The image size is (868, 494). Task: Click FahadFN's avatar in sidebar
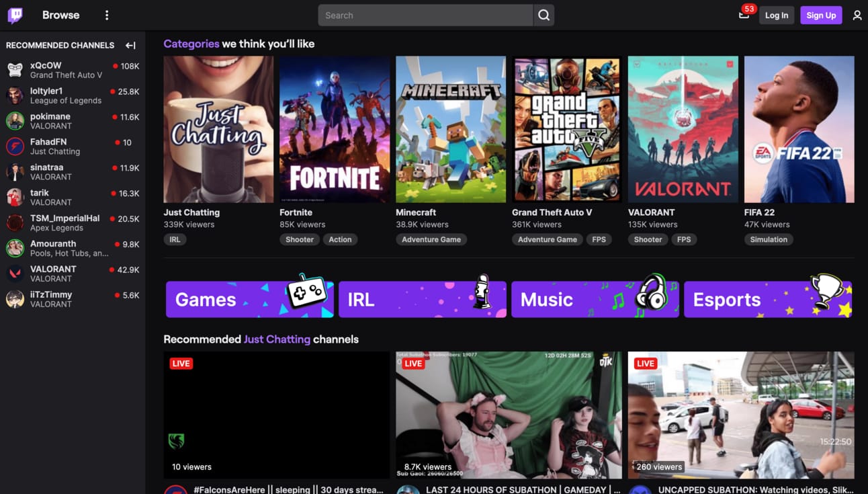pos(15,147)
